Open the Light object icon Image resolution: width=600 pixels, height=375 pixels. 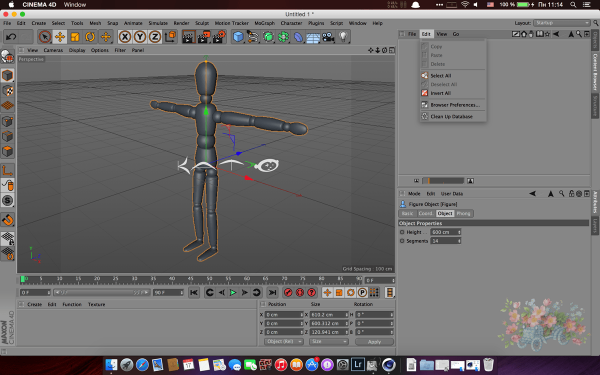click(x=343, y=37)
